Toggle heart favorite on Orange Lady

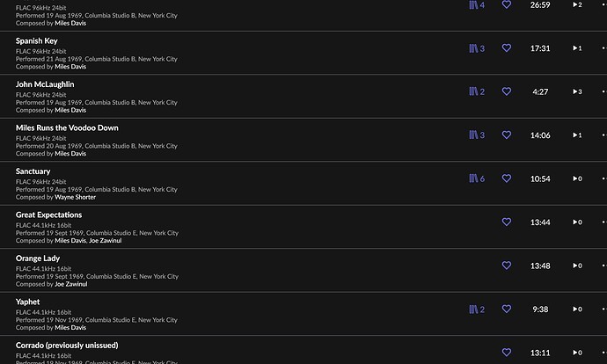(507, 266)
